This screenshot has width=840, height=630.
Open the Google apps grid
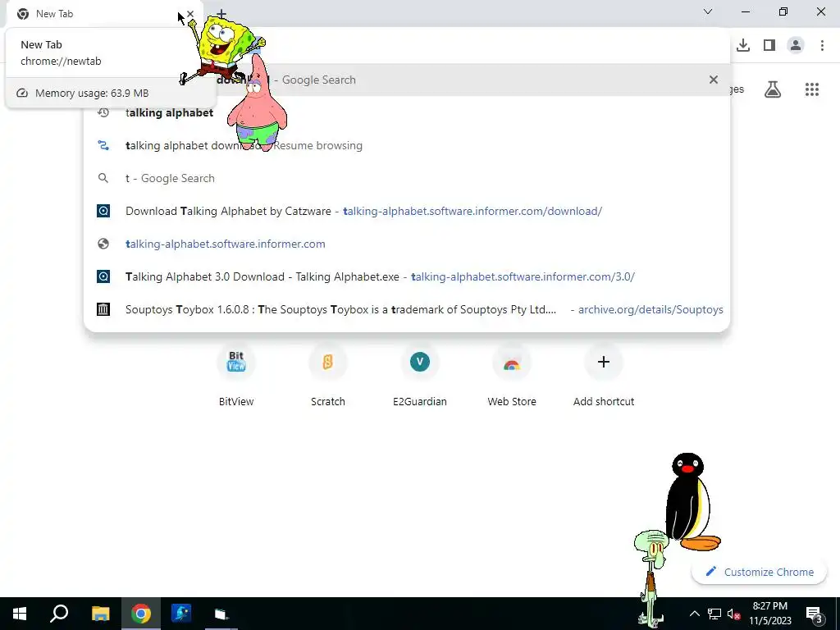(812, 89)
